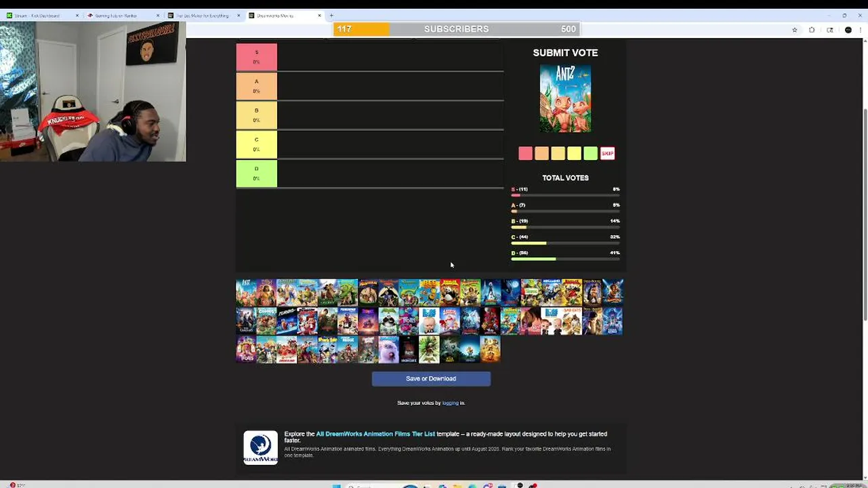868x488 pixels.
Task: Skip voting on Antz
Action: click(x=607, y=153)
